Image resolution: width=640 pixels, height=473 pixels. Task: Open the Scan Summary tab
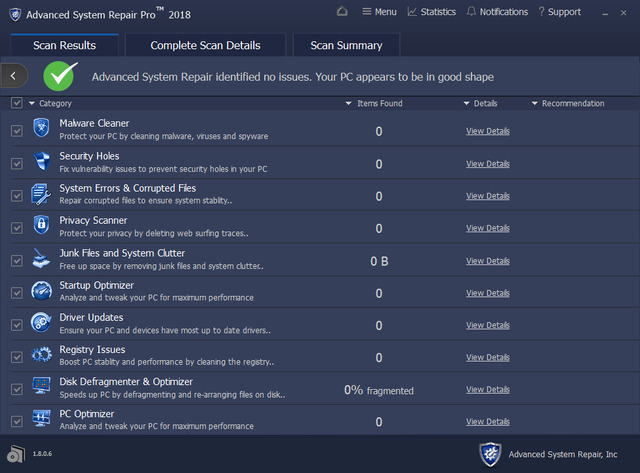click(x=346, y=45)
